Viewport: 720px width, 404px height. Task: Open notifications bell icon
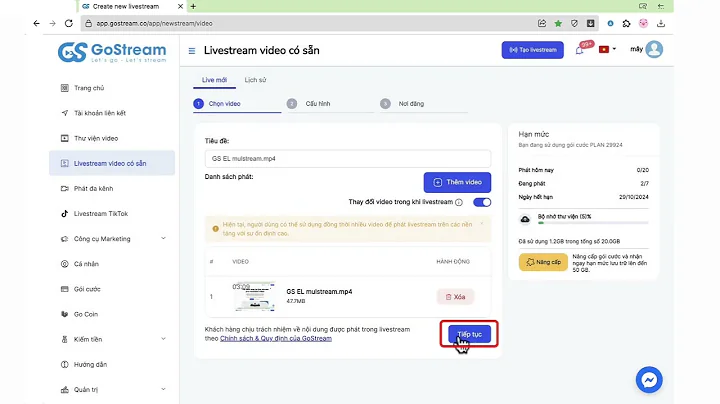click(579, 50)
